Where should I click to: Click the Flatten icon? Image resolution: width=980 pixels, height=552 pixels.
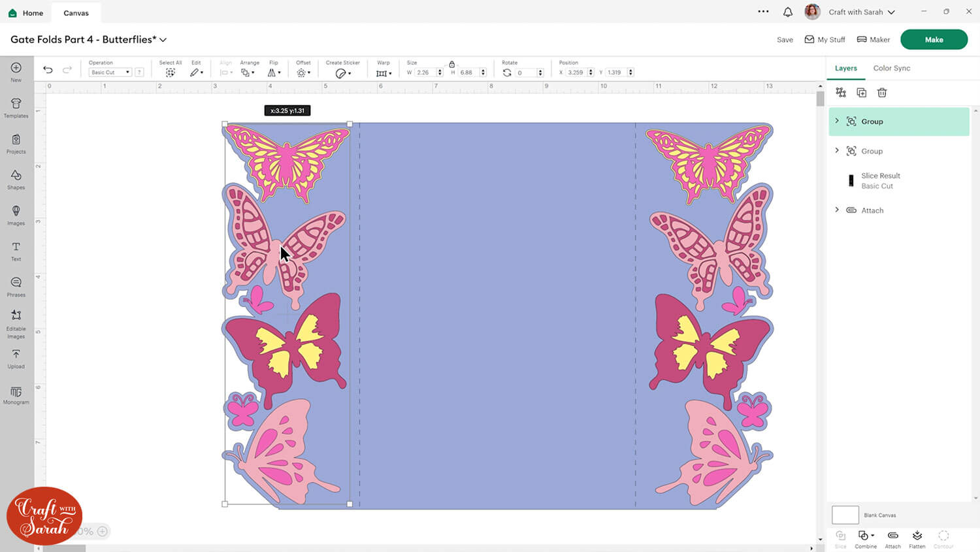pos(917,538)
